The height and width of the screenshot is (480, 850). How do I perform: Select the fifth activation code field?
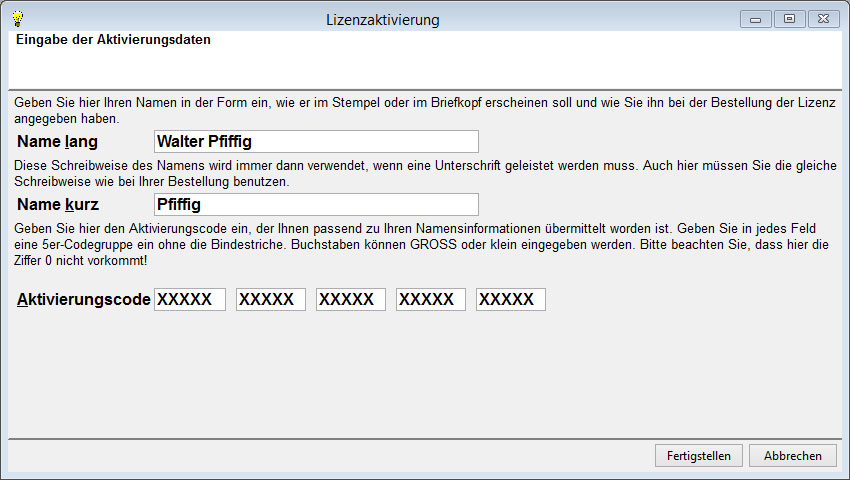coord(511,300)
